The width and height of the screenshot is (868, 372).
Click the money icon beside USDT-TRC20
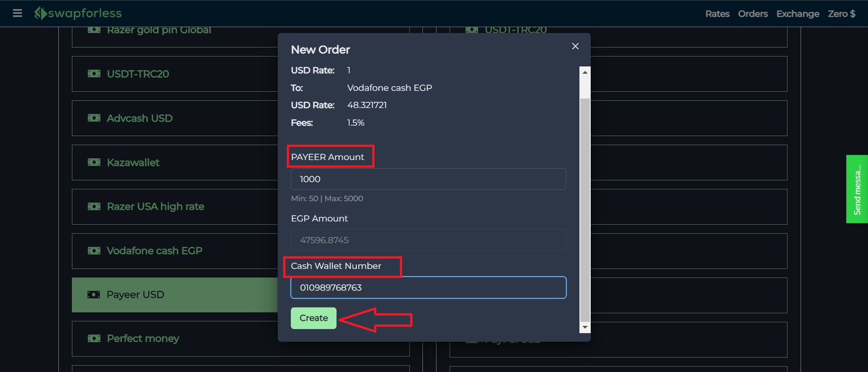tap(94, 74)
